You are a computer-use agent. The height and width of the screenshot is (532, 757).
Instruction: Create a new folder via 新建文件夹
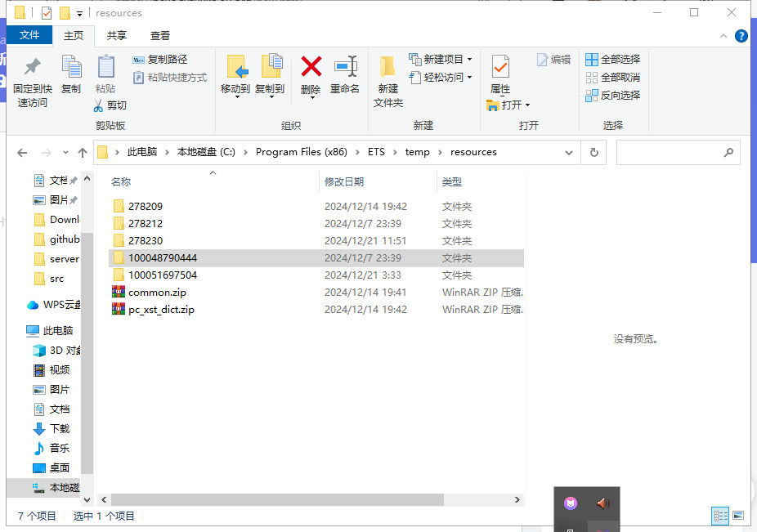click(x=387, y=81)
